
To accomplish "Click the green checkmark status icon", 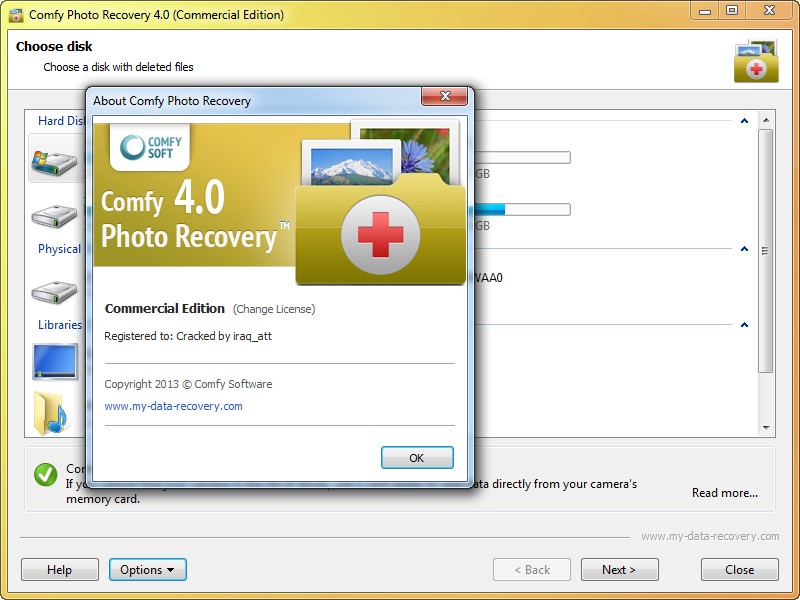I will coord(45,475).
